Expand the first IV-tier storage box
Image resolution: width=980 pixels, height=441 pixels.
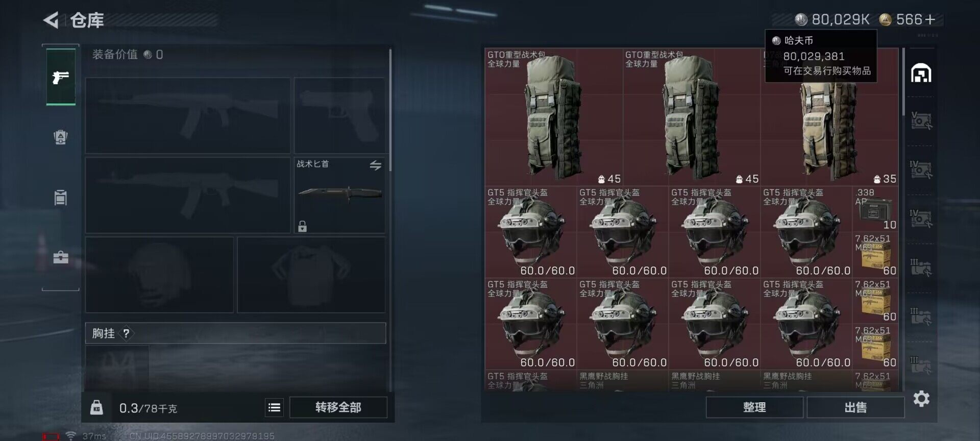pos(921,169)
